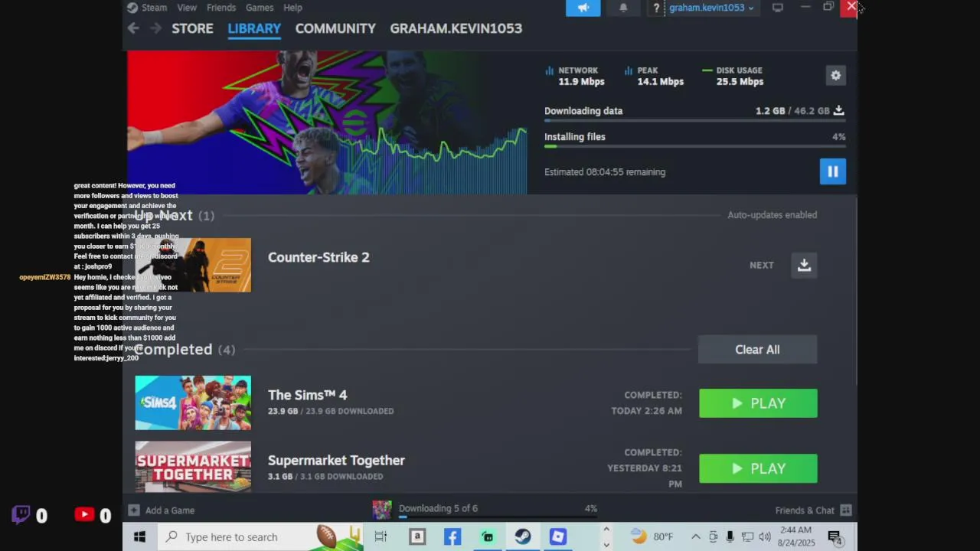Open the green app on taskbar
This screenshot has width=980, height=551.
(488, 537)
